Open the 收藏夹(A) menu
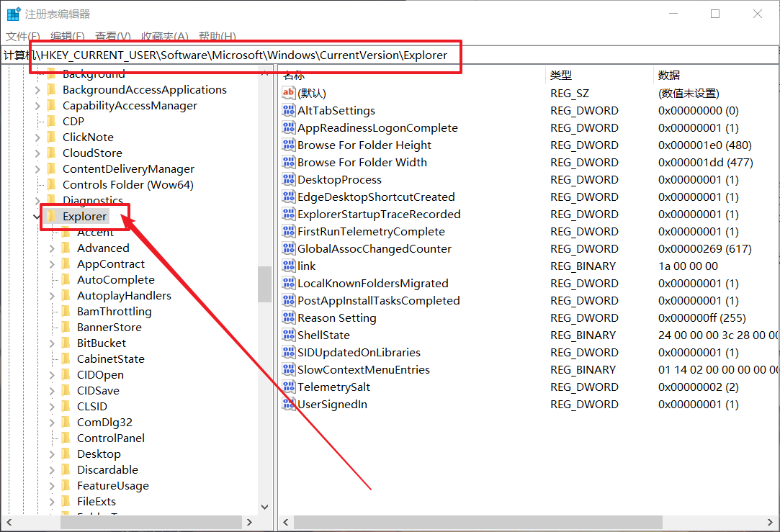Screen dimensions: 780x532 [164, 36]
